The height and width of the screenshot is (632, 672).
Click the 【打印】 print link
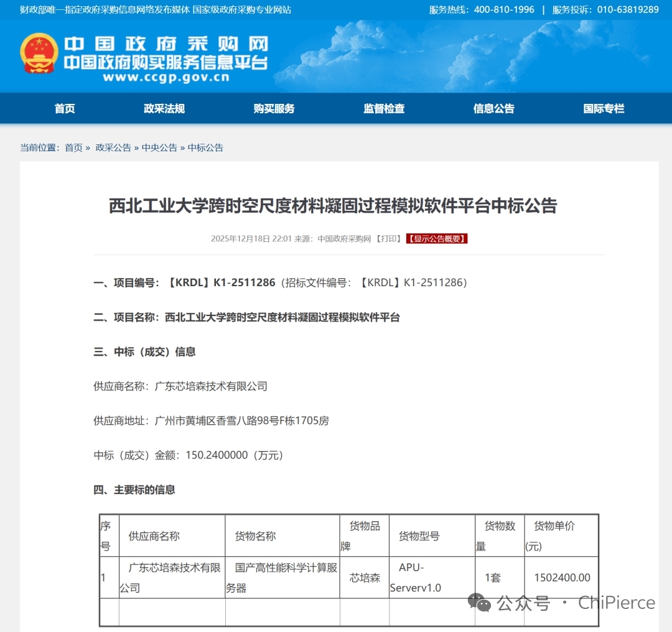point(389,239)
